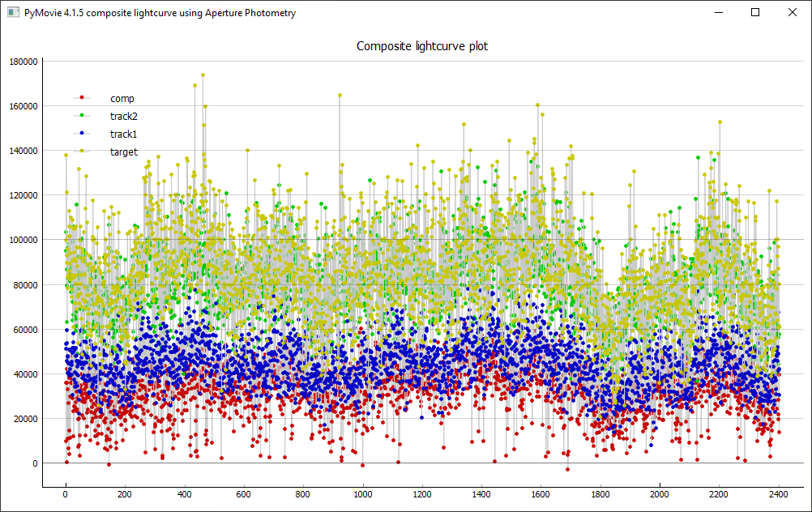This screenshot has height=512, width=812.
Task: Click the 0 tick on the x-axis
Action: pyautogui.click(x=66, y=494)
